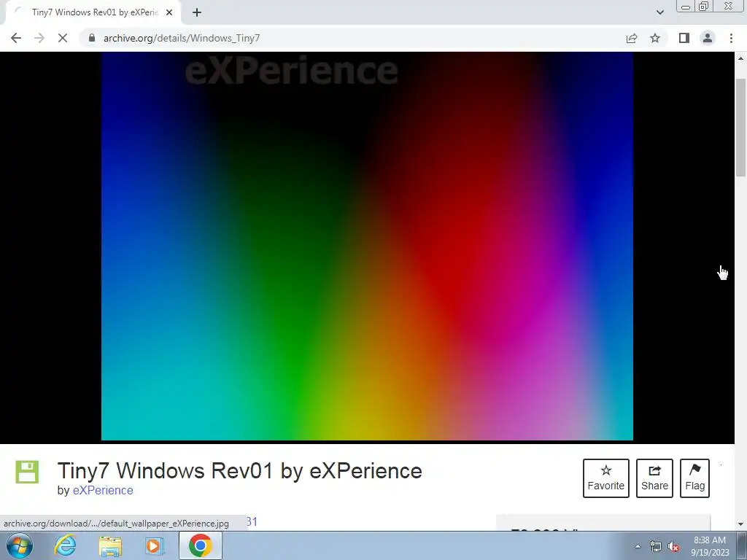
Task: Bookmark this tab with the star
Action: pyautogui.click(x=655, y=38)
